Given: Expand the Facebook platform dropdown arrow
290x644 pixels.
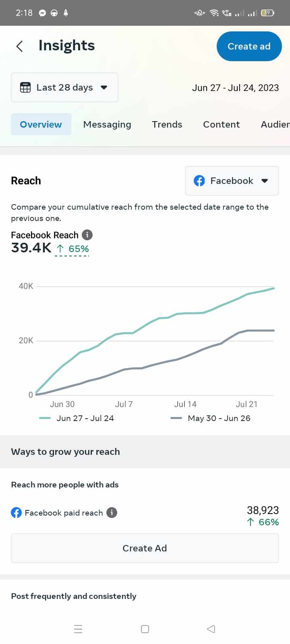Looking at the screenshot, I should (265, 181).
